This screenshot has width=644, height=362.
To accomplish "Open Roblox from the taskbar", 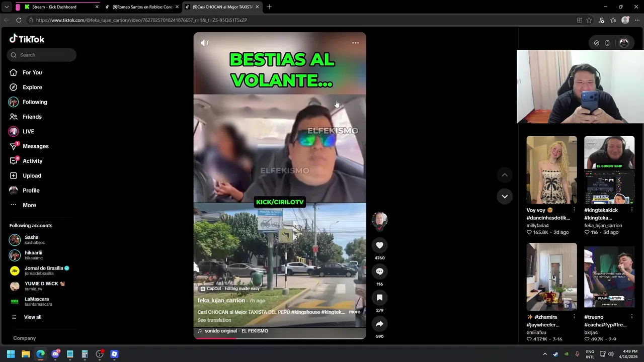I will (114, 354).
